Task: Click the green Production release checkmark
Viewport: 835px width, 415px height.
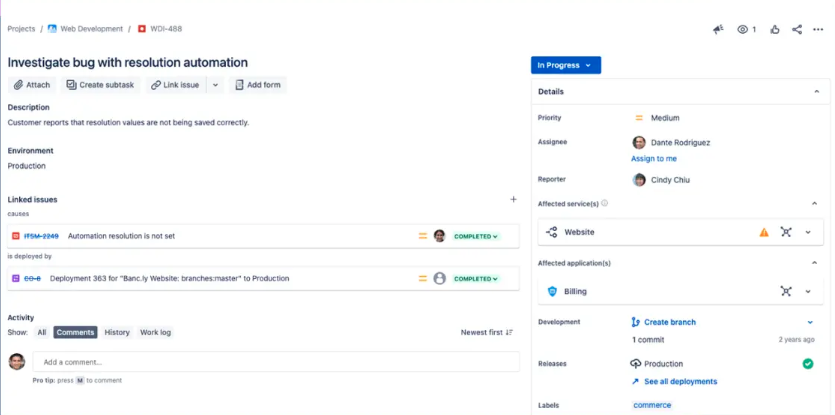Action: pos(808,364)
